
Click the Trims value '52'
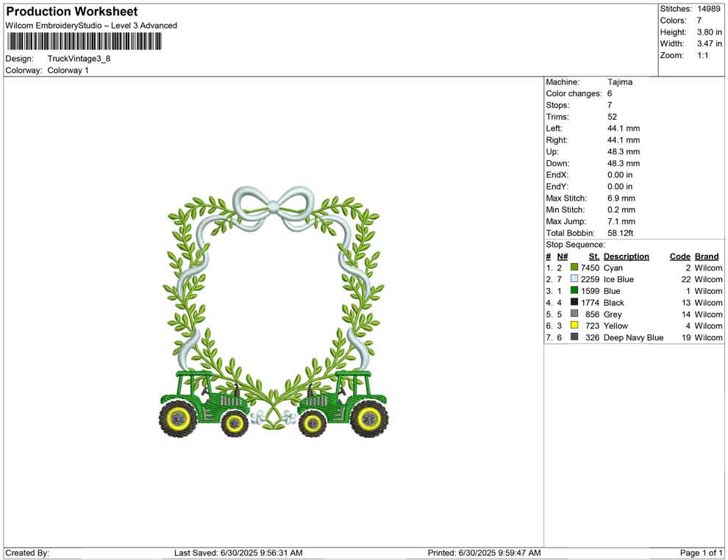tap(613, 117)
